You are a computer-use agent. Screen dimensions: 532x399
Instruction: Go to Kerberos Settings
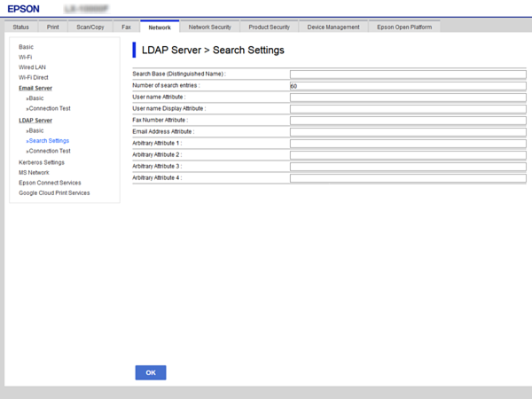(42, 162)
